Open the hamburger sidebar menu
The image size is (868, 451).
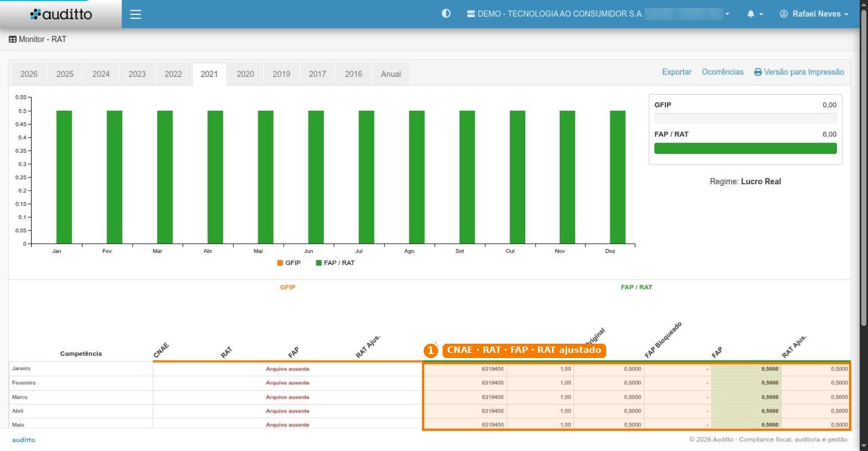(135, 14)
